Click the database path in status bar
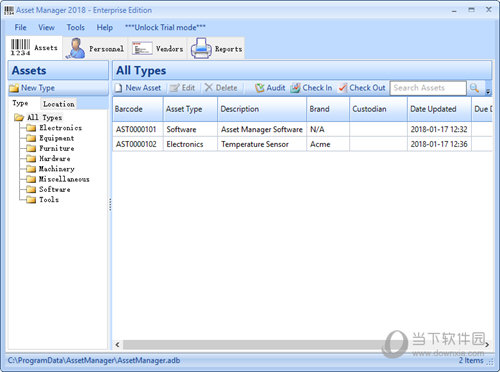 point(94,360)
